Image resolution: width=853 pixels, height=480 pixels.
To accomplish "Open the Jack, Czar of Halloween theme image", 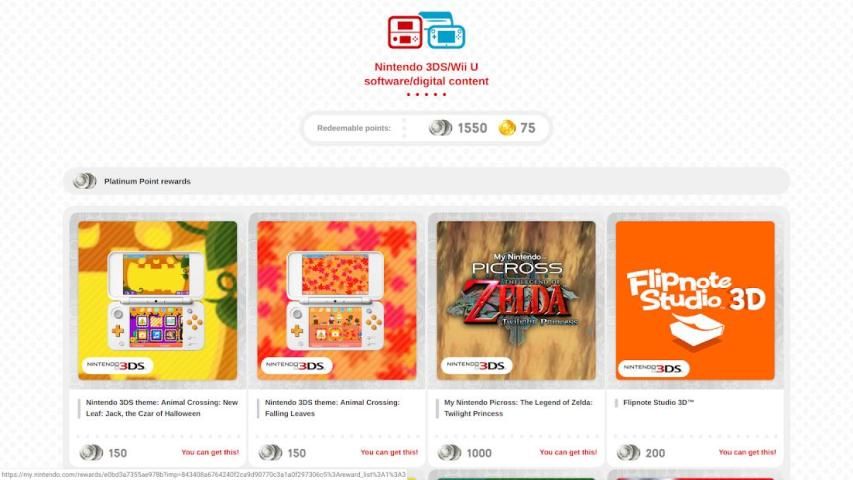I will pyautogui.click(x=158, y=300).
